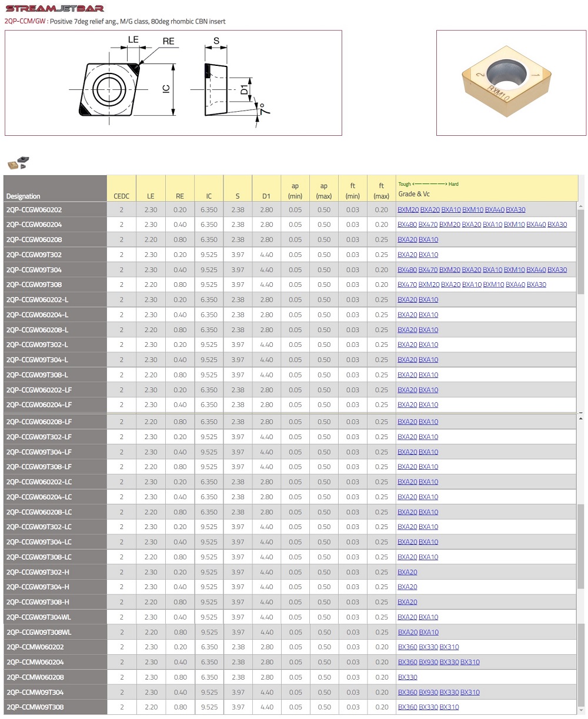Open BX930 grade in 2QP-CCMW060204 row
Image resolution: width=588 pixels, height=719 pixels.
coord(428,663)
